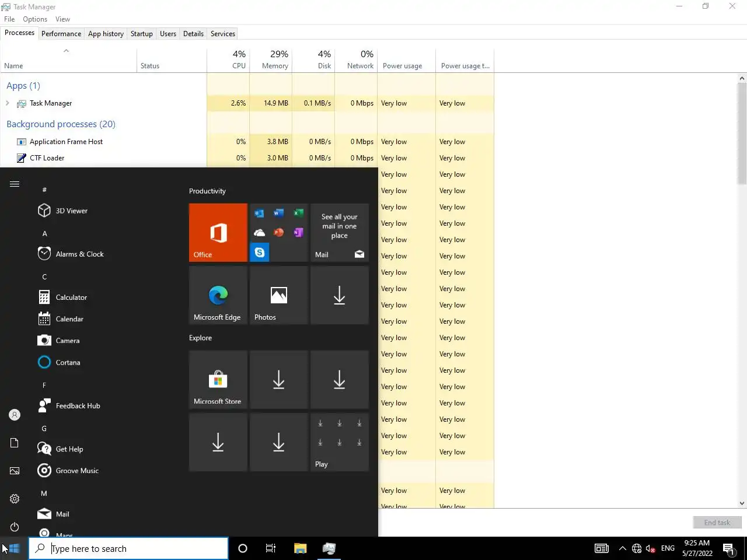Open File Explorer from the taskbar
The width and height of the screenshot is (747, 560).
300,548
